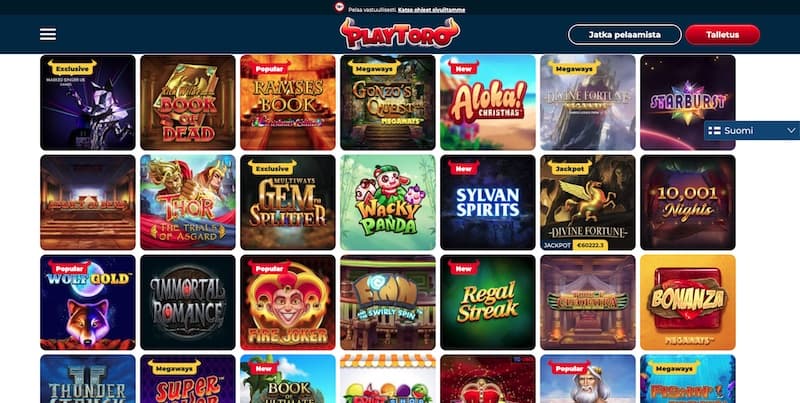The height and width of the screenshot is (403, 800).
Task: Open the Regal Streak game
Action: [488, 303]
